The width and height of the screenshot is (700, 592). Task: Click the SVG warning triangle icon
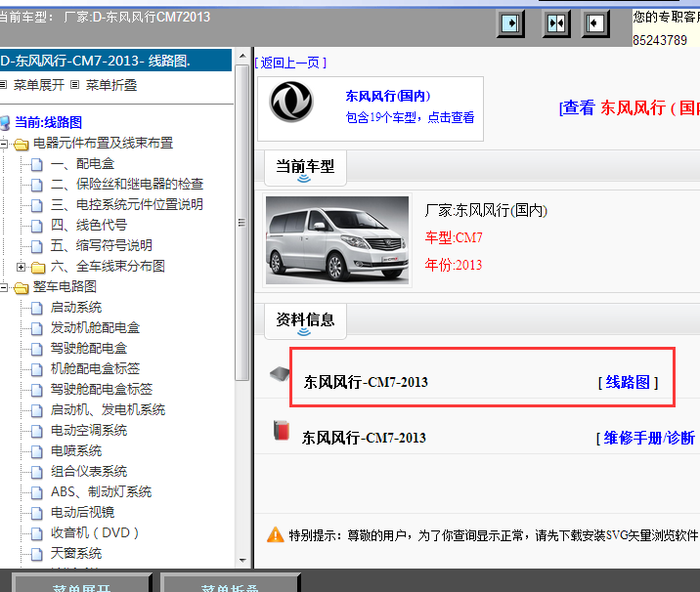coord(276,534)
